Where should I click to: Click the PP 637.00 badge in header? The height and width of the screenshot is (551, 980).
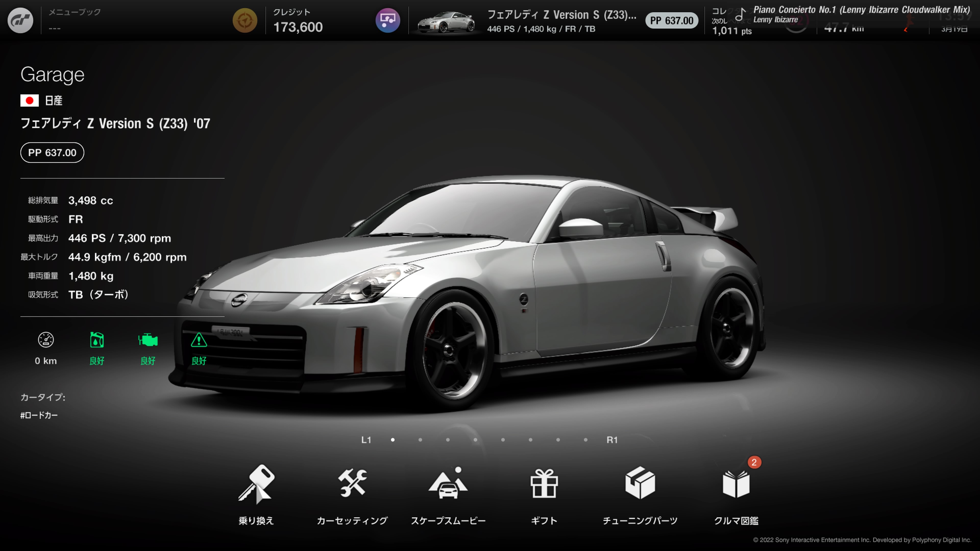tap(671, 20)
